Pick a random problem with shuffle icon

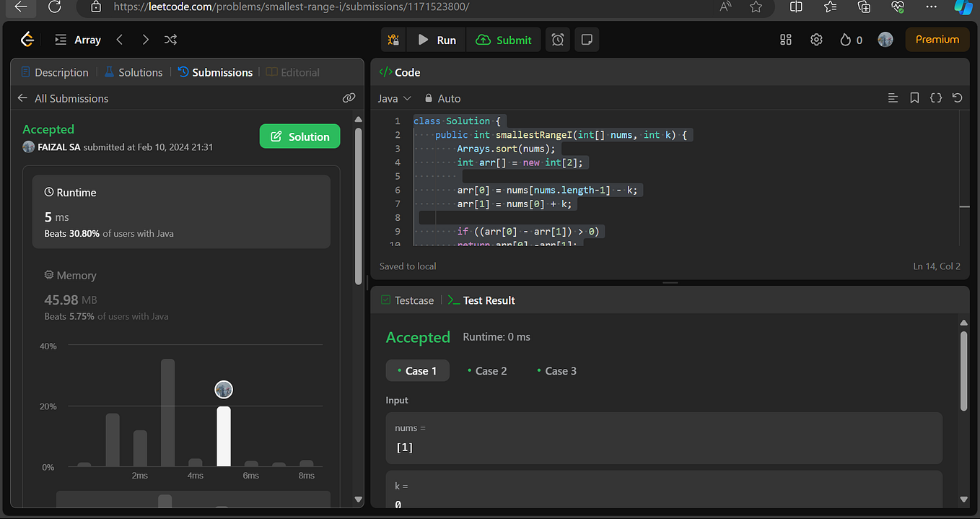pyautogui.click(x=170, y=40)
